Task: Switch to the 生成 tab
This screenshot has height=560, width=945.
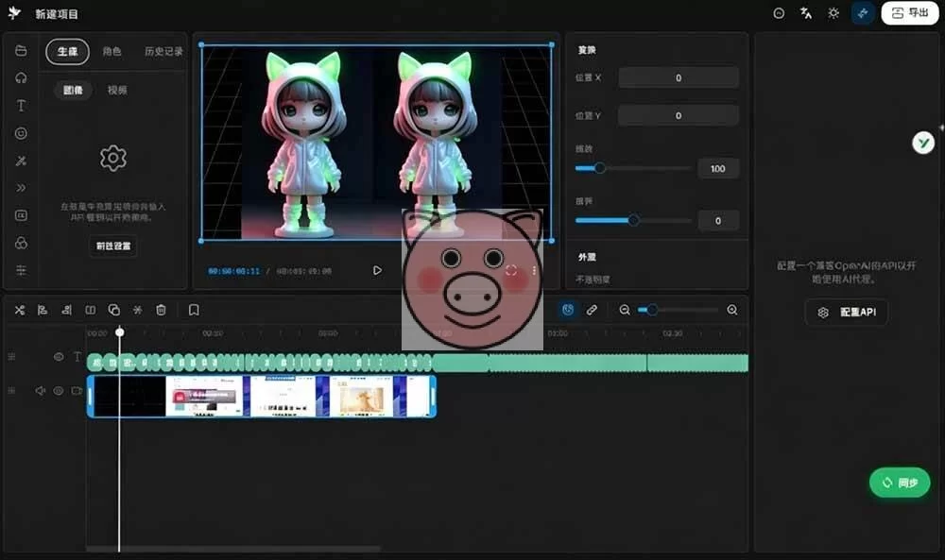Action: pyautogui.click(x=67, y=52)
